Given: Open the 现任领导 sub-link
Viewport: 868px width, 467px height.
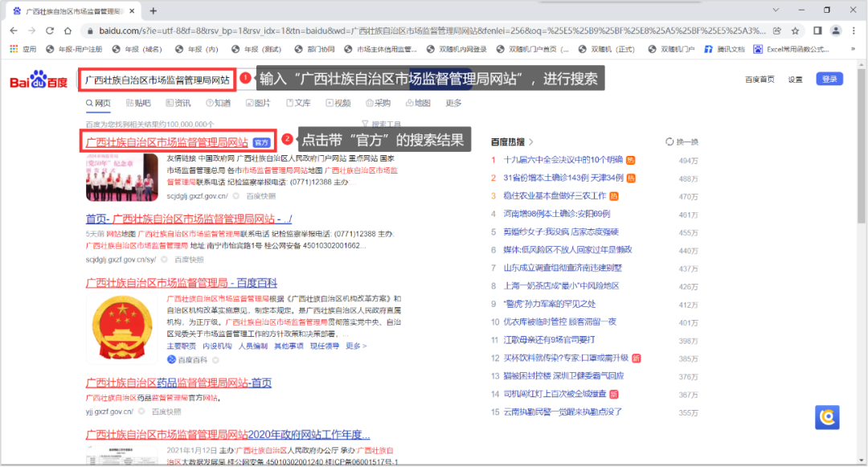Looking at the screenshot, I should coord(325,346).
